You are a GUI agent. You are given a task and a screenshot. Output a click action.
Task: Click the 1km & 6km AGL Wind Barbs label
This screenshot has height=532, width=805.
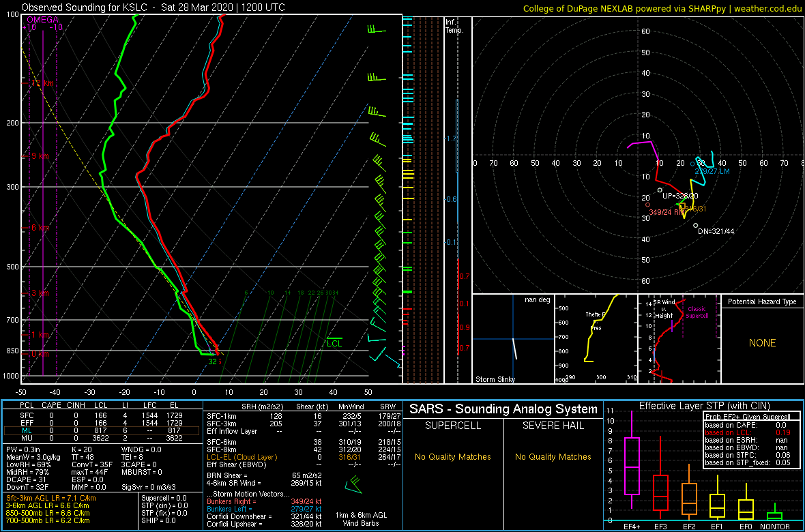coord(363,520)
